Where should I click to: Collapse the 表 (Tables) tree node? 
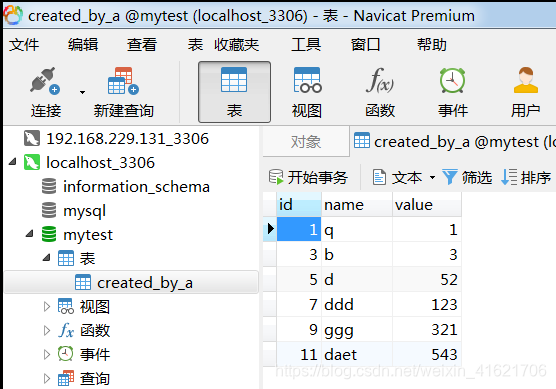pos(46,258)
